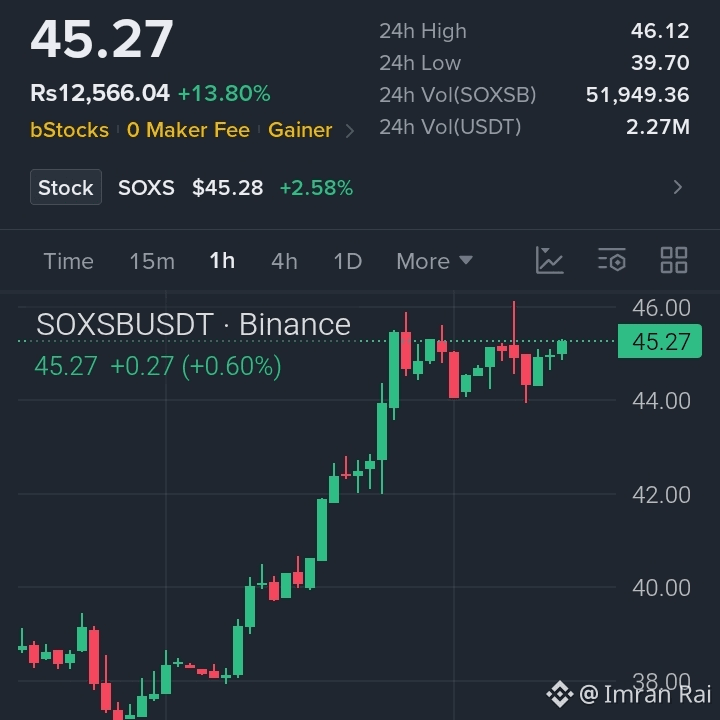This screenshot has width=720, height=720.
Task: Open the bStocks tag
Action: point(70,130)
